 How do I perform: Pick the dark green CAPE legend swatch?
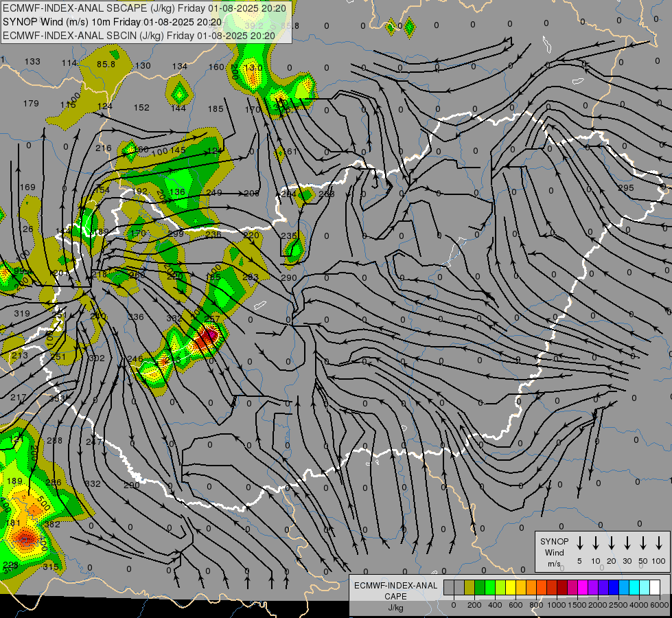[x=480, y=587]
